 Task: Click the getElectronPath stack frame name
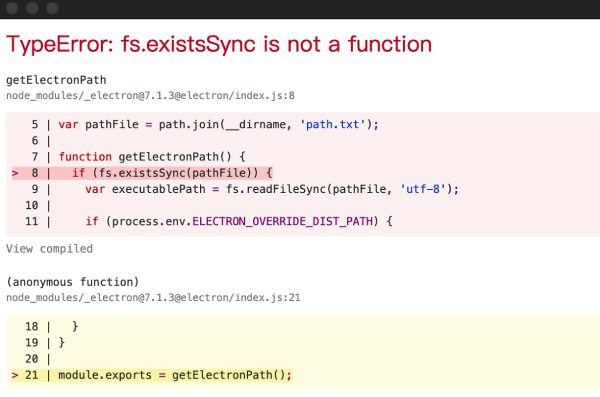point(56,80)
